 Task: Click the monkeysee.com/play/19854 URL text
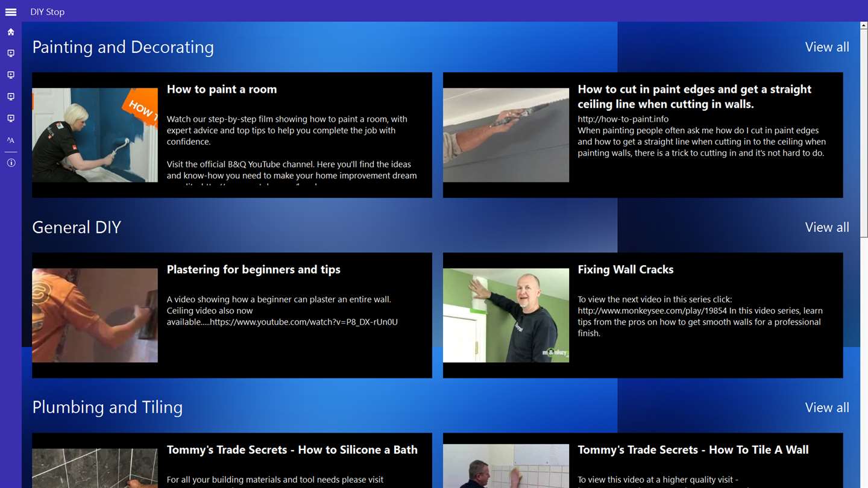point(652,311)
